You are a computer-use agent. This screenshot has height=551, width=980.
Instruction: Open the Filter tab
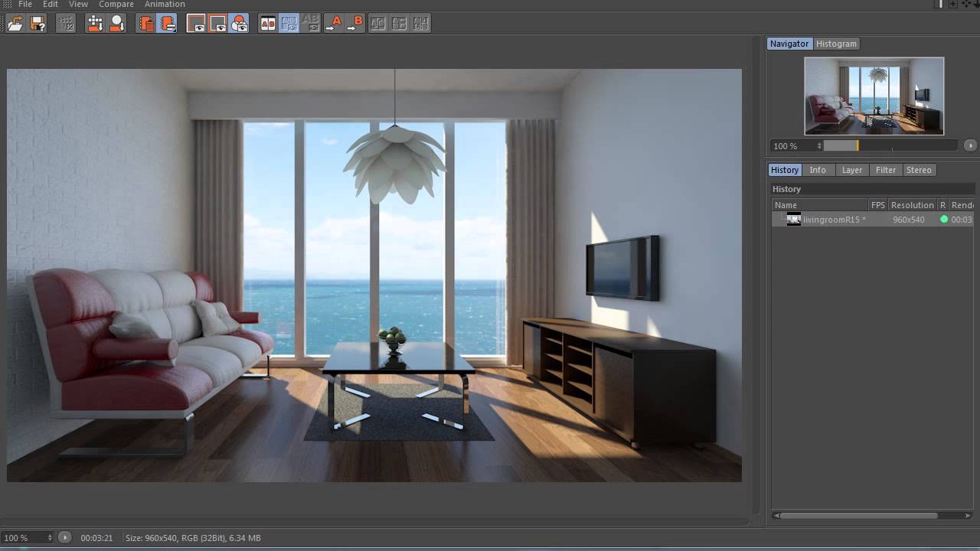coord(886,170)
